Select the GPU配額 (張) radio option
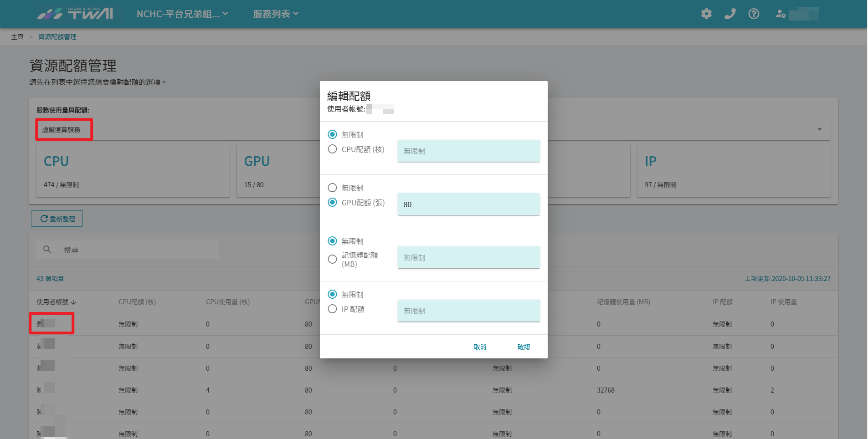This screenshot has width=868, height=439. 333,202
